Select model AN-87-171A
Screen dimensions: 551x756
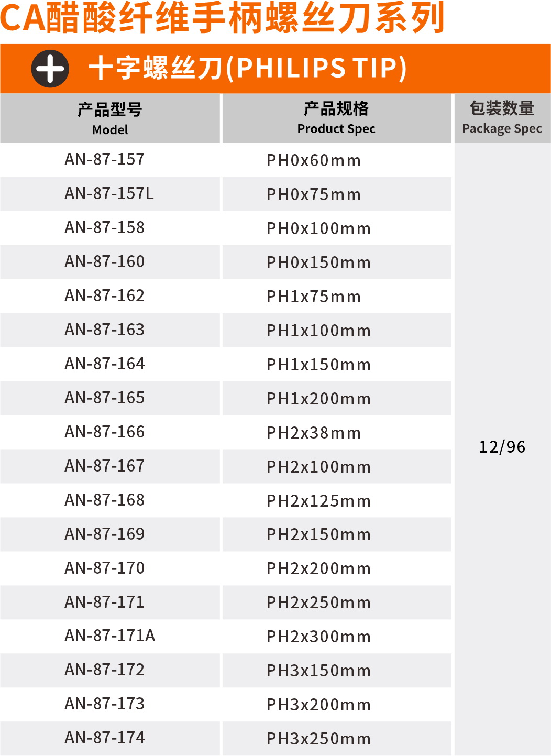(109, 636)
